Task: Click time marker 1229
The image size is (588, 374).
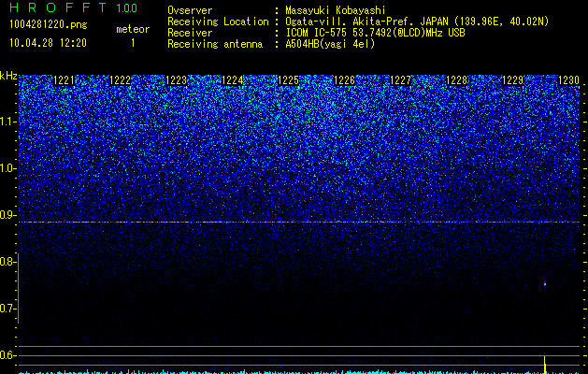Action: 512,80
